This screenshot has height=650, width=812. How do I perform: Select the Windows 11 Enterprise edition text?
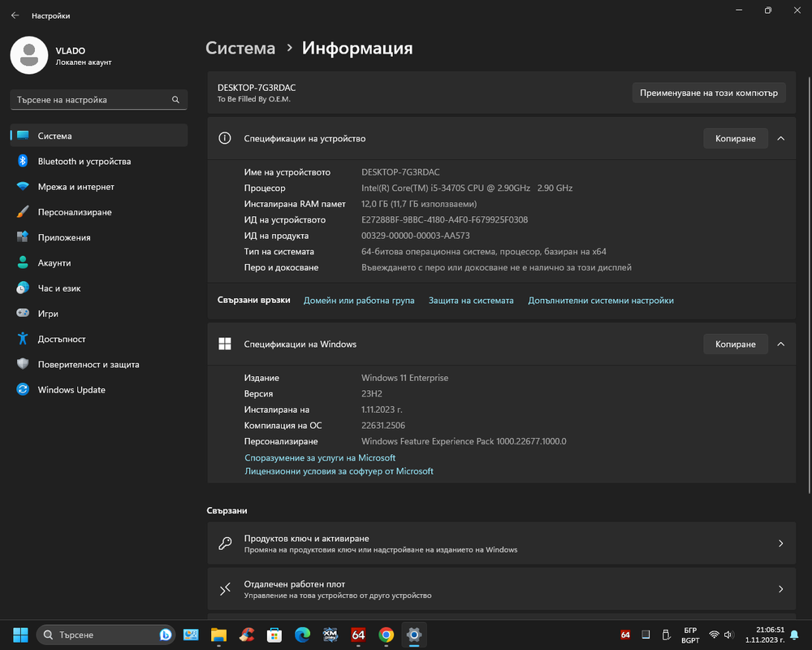pos(405,378)
